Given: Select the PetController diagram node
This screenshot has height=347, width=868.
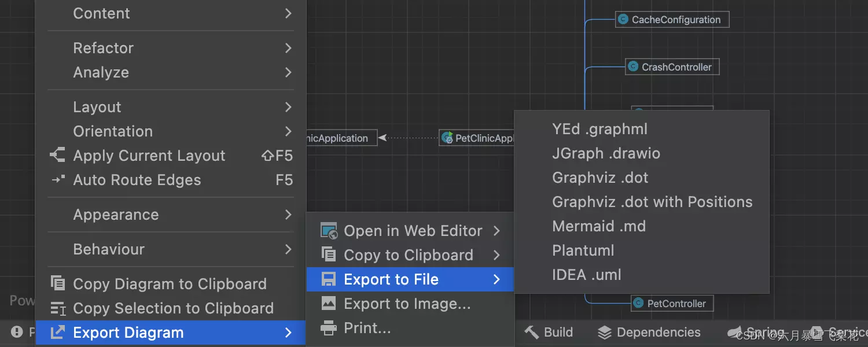Looking at the screenshot, I should pyautogui.click(x=672, y=303).
